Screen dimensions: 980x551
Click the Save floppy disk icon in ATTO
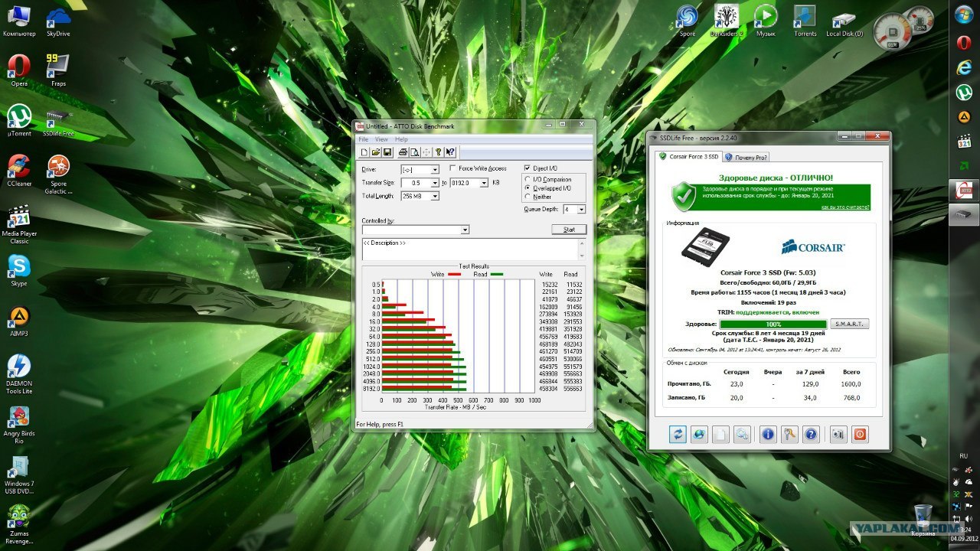(387, 152)
